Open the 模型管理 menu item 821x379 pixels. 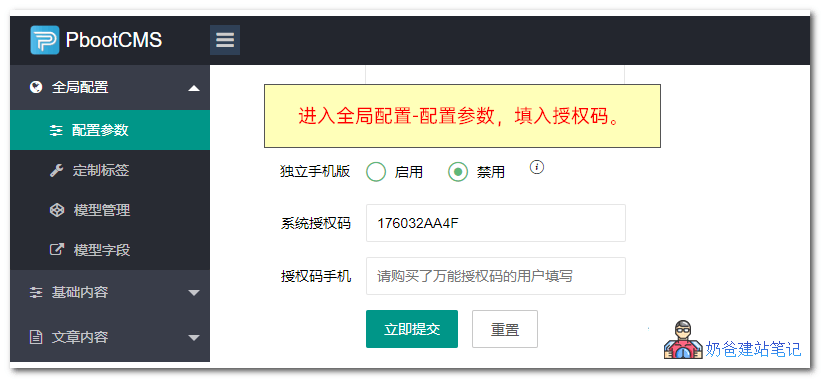click(x=110, y=210)
